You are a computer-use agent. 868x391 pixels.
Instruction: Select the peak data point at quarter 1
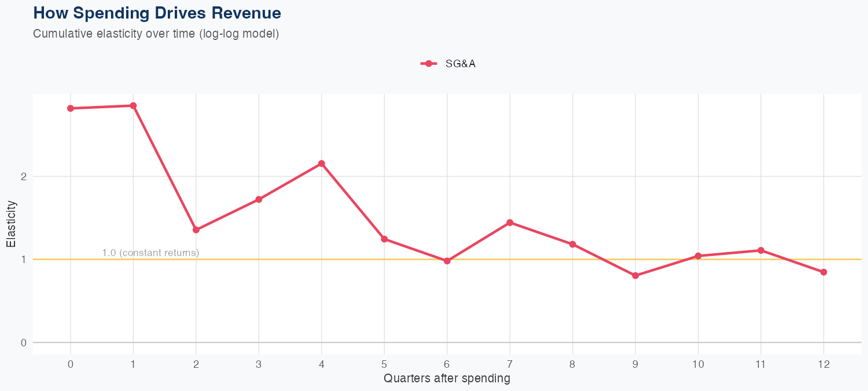[x=133, y=105]
